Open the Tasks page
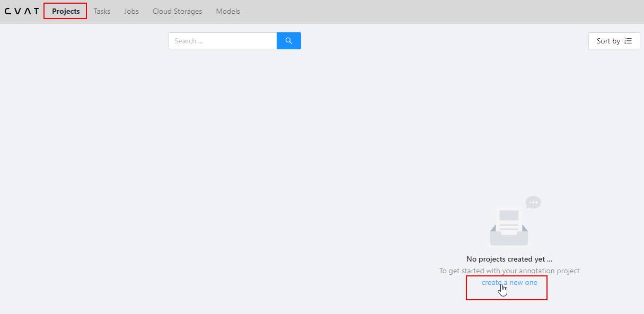644x314 pixels. (102, 11)
